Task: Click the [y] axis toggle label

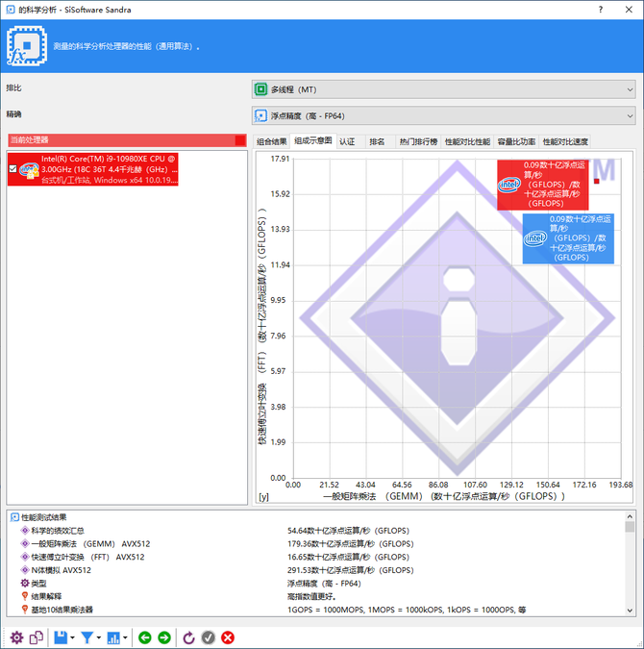Action: coord(263,497)
